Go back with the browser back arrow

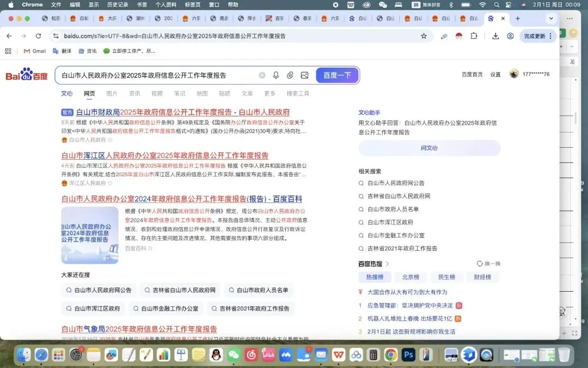click(x=9, y=36)
